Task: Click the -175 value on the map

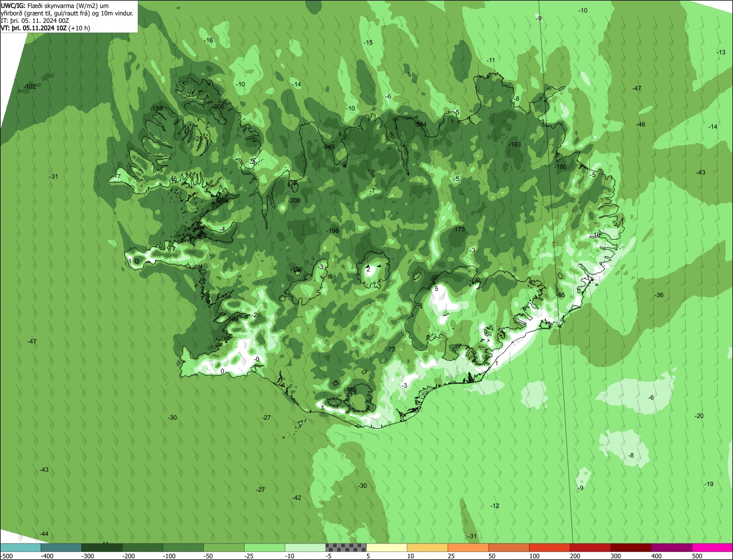Action: [x=459, y=229]
